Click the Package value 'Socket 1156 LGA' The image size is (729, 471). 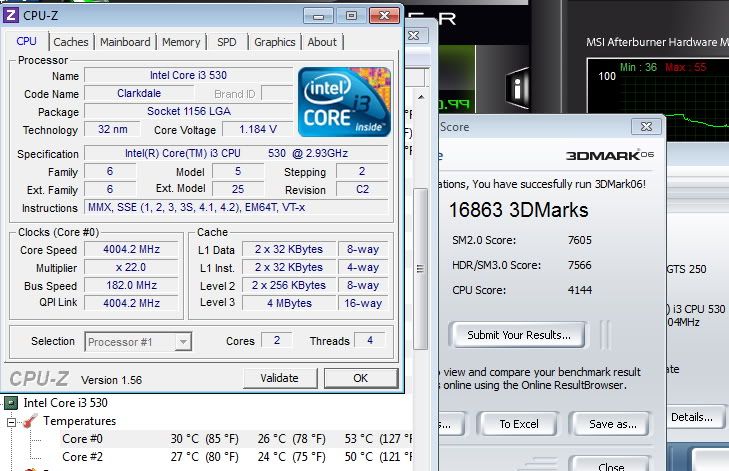coord(188,112)
